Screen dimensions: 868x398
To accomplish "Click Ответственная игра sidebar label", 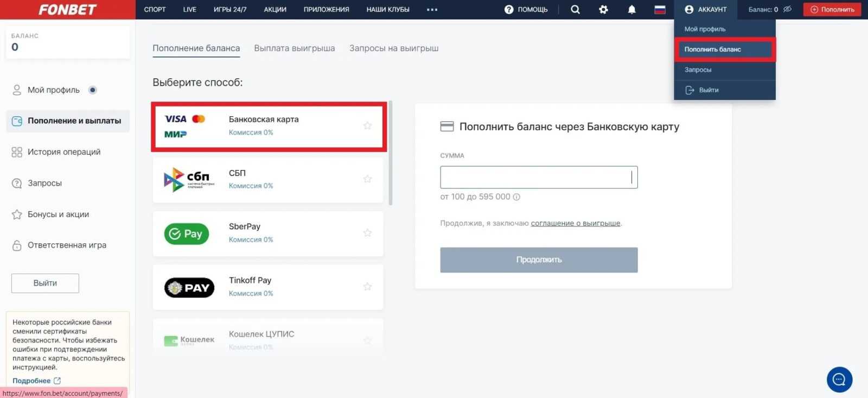I will 67,245.
